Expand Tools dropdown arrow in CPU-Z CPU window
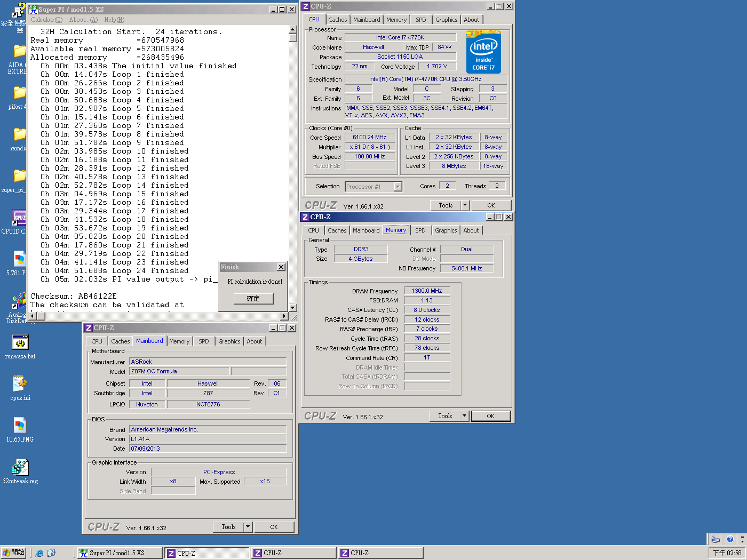The image size is (747, 560). pos(465,205)
